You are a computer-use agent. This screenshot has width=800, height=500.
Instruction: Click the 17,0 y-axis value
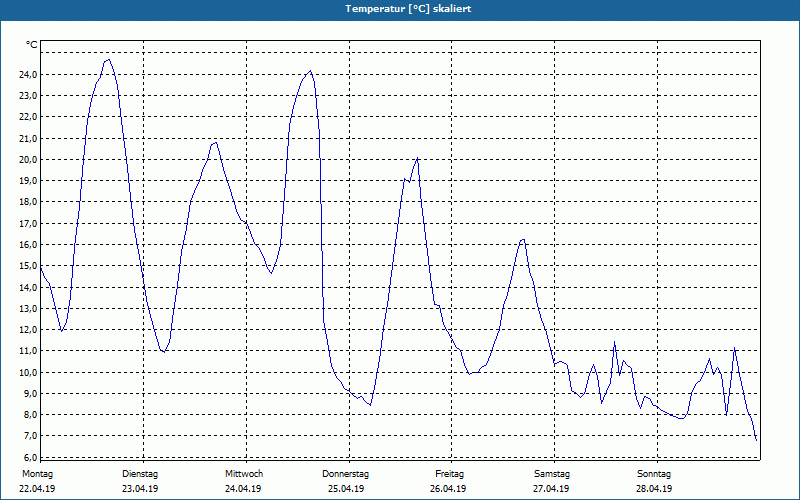click(x=28, y=223)
